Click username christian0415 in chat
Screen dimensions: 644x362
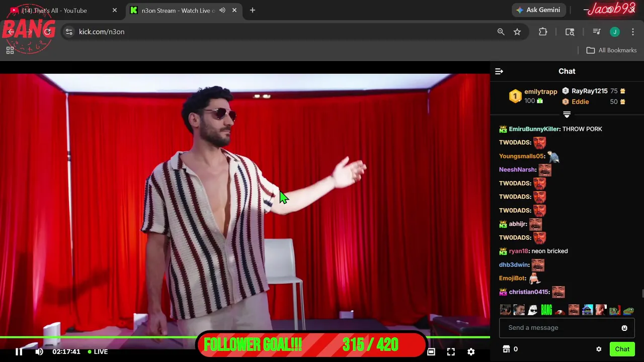coord(529,292)
